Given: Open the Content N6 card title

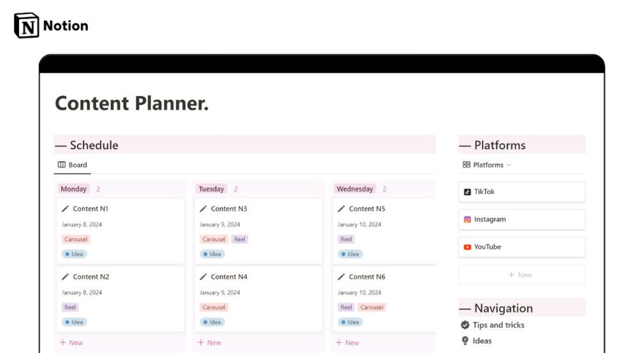Looking at the screenshot, I should click(367, 277).
